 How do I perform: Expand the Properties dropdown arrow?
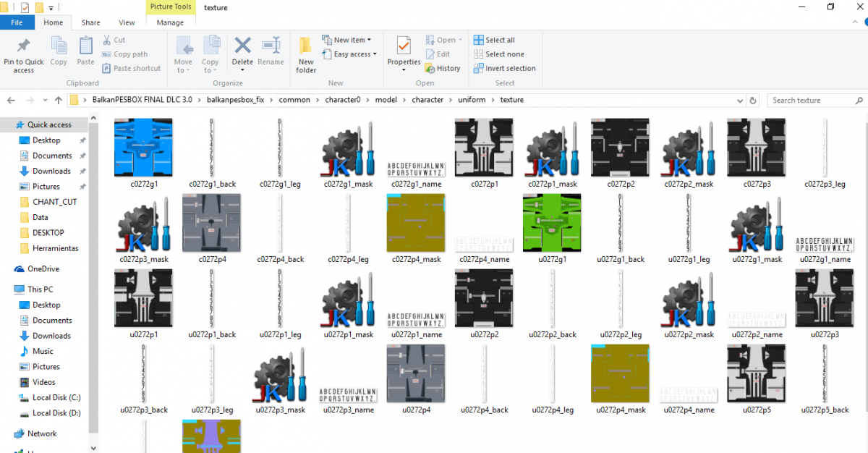(404, 70)
